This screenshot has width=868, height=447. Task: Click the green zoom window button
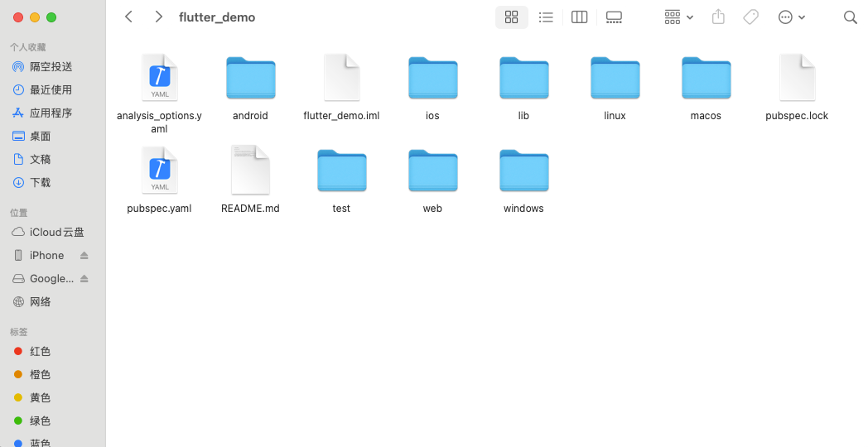click(x=51, y=17)
